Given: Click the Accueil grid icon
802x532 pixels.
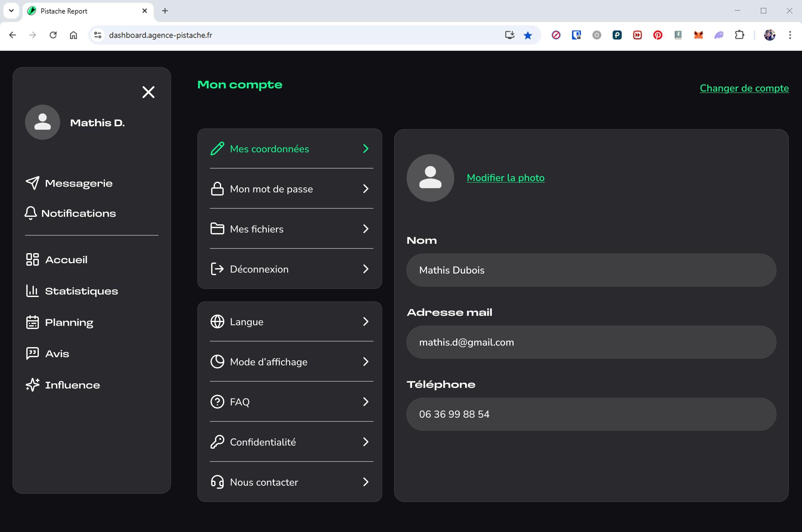Looking at the screenshot, I should tap(33, 259).
